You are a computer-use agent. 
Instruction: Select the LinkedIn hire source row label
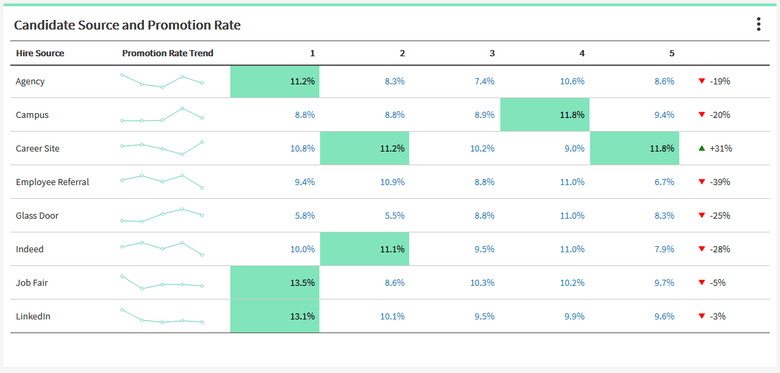point(33,316)
